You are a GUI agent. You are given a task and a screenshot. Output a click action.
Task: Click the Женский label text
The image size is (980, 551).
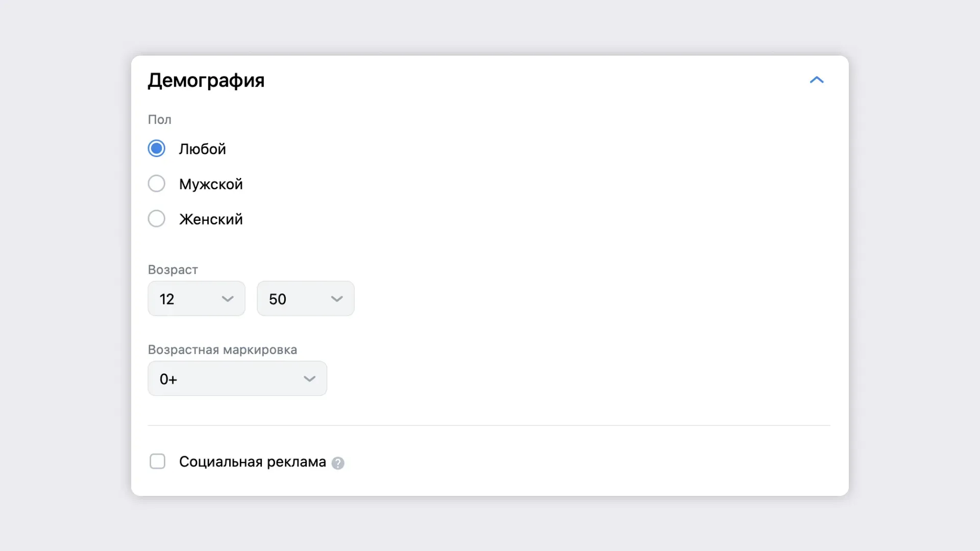(x=211, y=219)
